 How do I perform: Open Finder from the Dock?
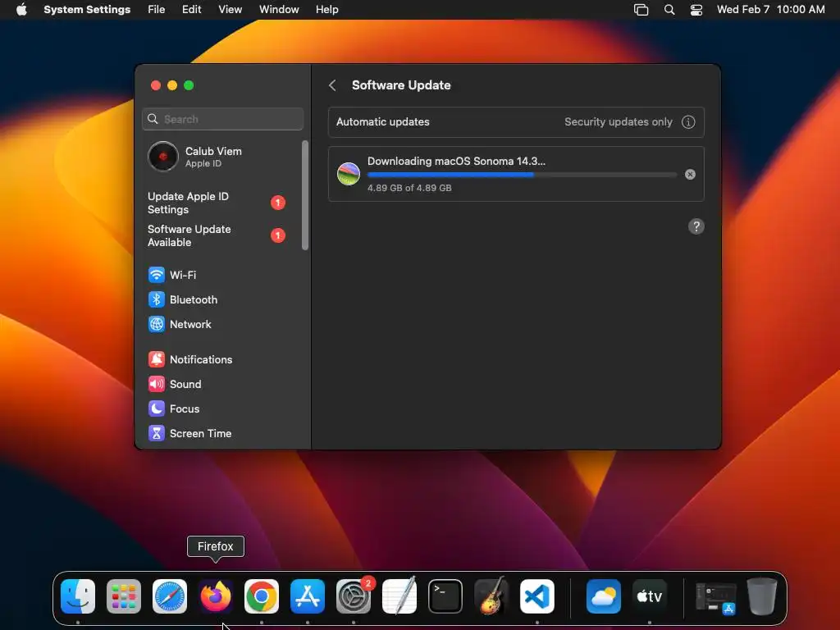point(78,596)
